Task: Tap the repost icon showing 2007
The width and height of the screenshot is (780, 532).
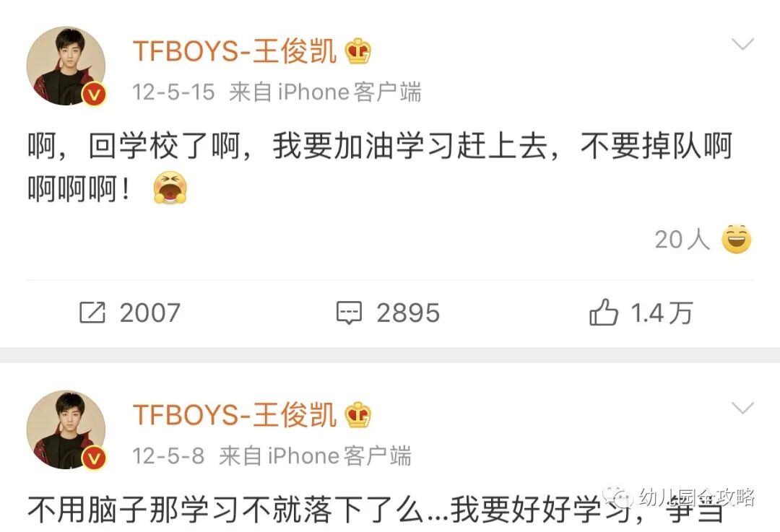Action: (x=92, y=313)
